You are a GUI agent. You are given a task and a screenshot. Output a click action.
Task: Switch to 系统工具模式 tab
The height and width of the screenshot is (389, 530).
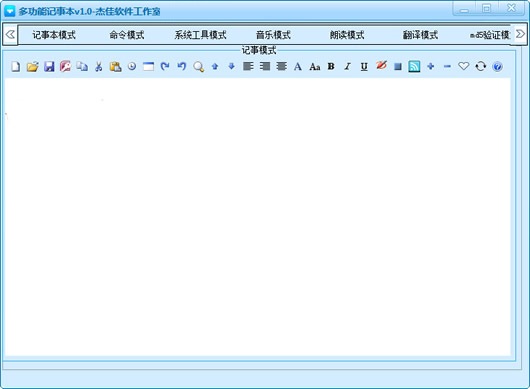pyautogui.click(x=200, y=35)
